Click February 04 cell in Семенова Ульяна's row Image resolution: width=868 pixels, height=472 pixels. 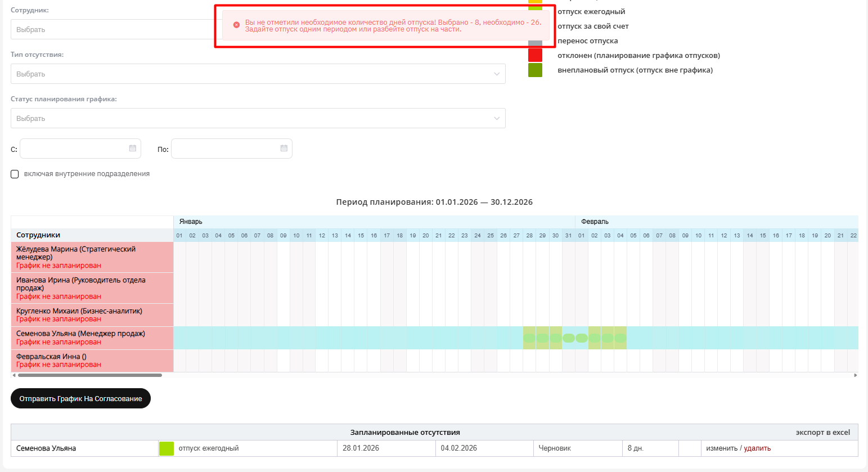[x=620, y=338]
